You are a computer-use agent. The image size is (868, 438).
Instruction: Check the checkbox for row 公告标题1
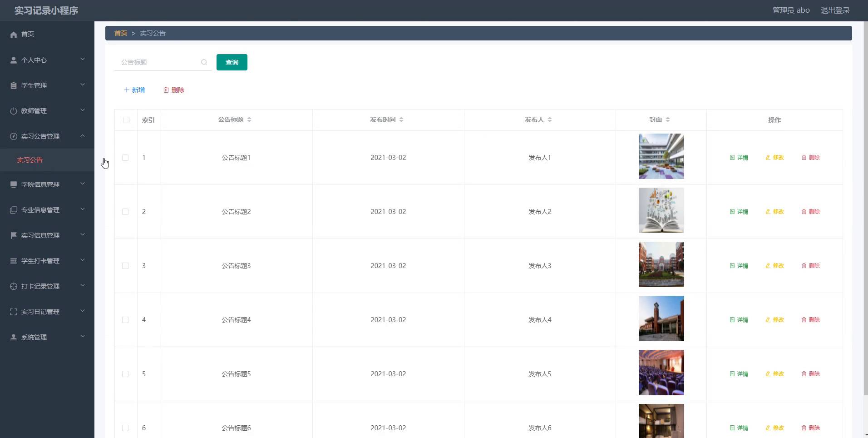(x=125, y=157)
